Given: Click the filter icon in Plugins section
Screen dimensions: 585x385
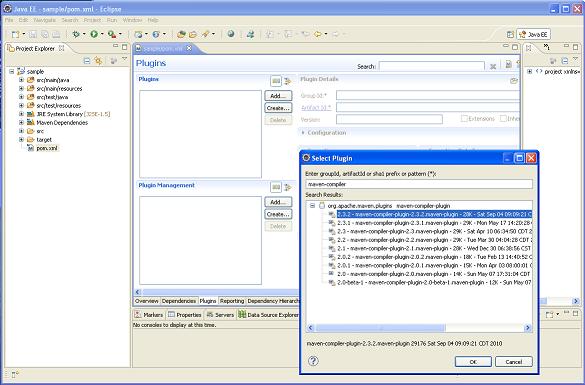Looking at the screenshot, I should pyautogui.click(x=287, y=81).
